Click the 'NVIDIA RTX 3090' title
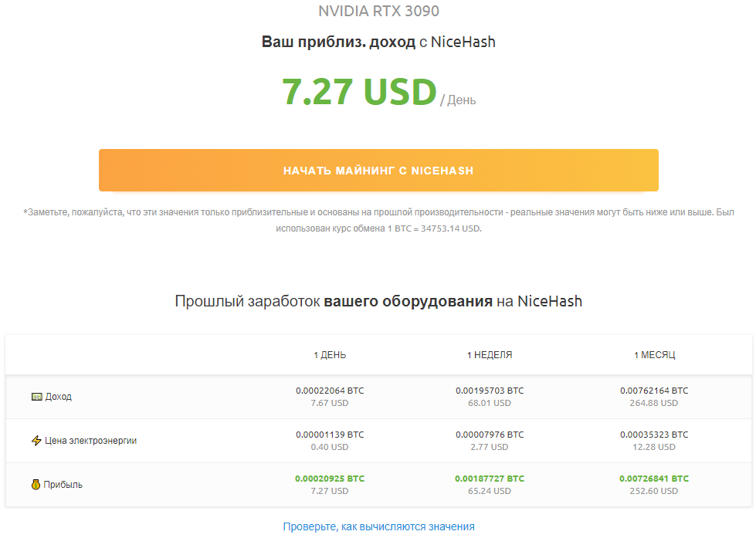Screen dimensions: 756x538 [378, 11]
